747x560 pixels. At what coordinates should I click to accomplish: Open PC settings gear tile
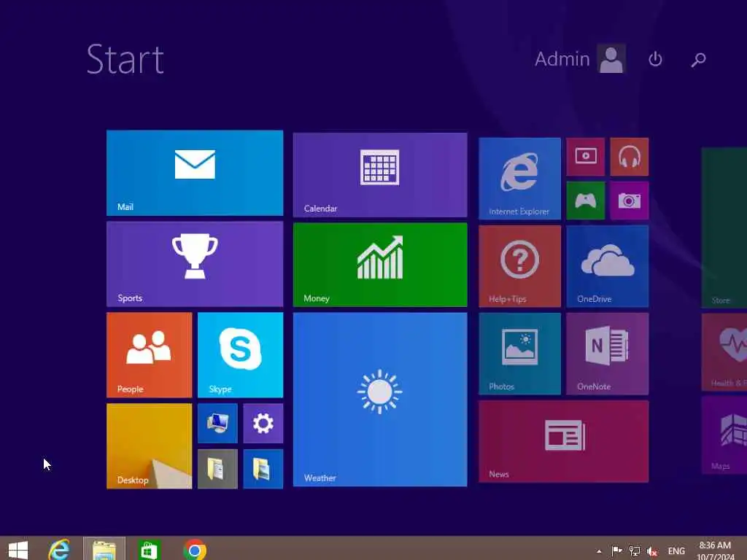263,424
